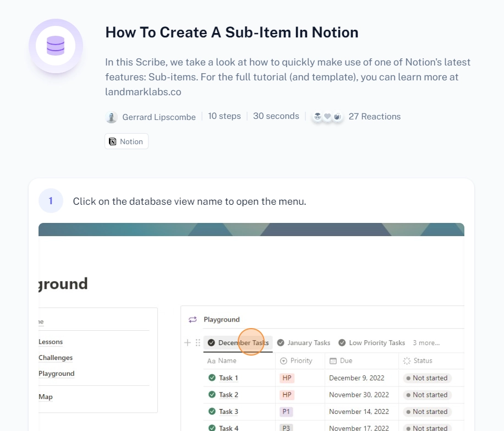504x431 pixels.
Task: Open Task 1 status Not started dropdown
Action: coord(427,378)
